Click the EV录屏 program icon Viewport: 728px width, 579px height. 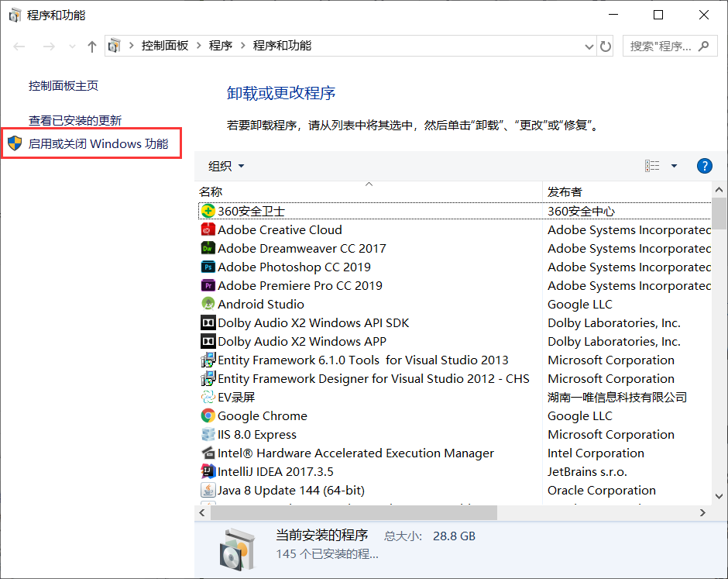click(208, 397)
